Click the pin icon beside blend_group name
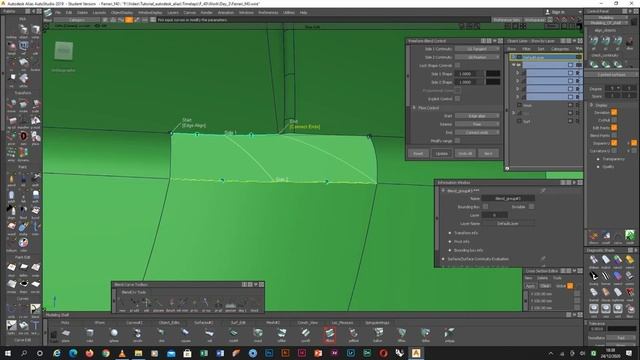The height and width of the screenshot is (360, 640). pos(543,191)
